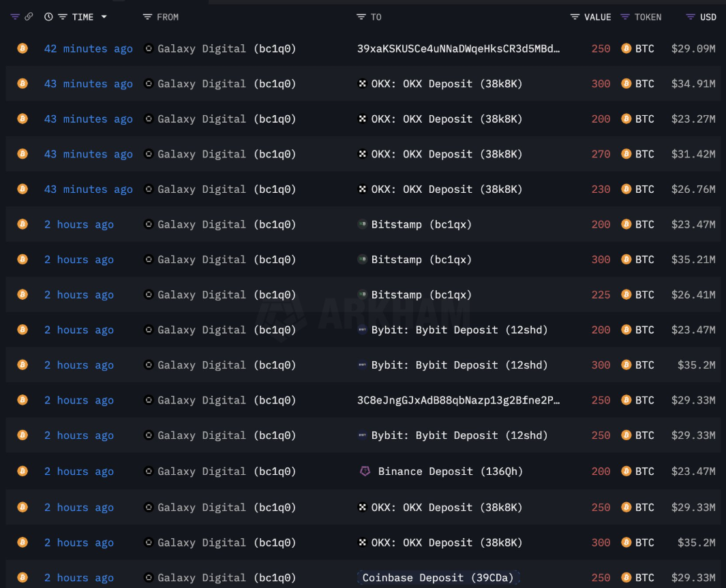Select the TIME column header
The image size is (726, 588).
(81, 16)
